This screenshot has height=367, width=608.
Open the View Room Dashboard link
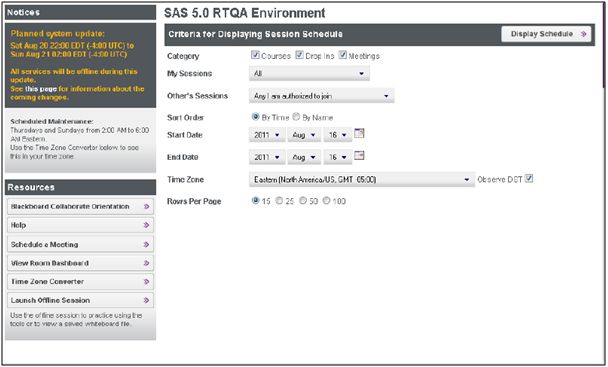[80, 263]
